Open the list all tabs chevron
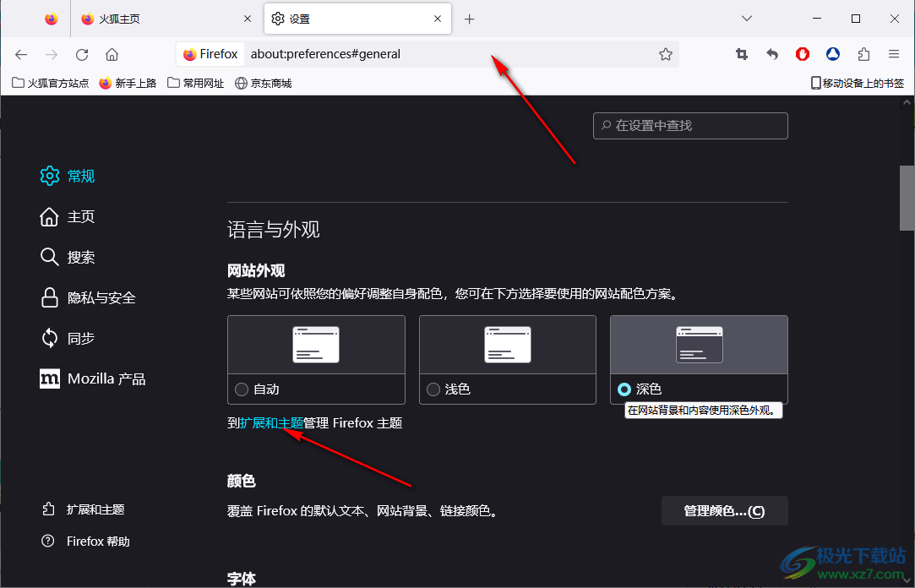 (x=746, y=19)
